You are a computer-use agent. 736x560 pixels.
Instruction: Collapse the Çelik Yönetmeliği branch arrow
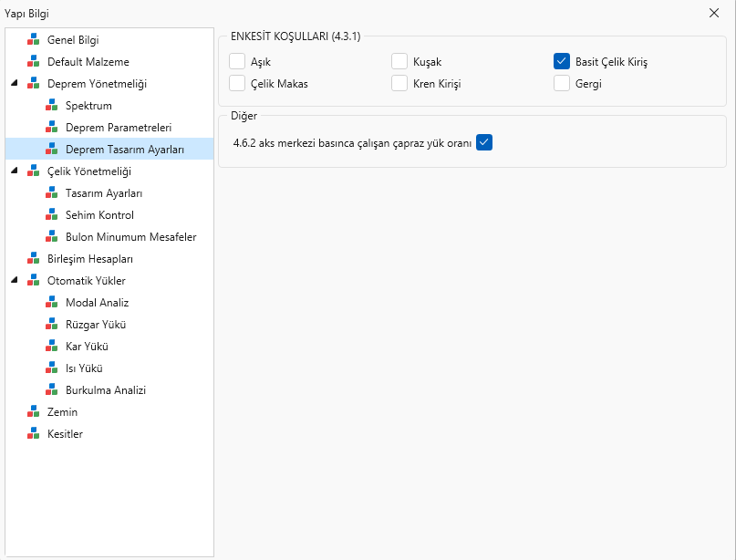click(x=14, y=171)
